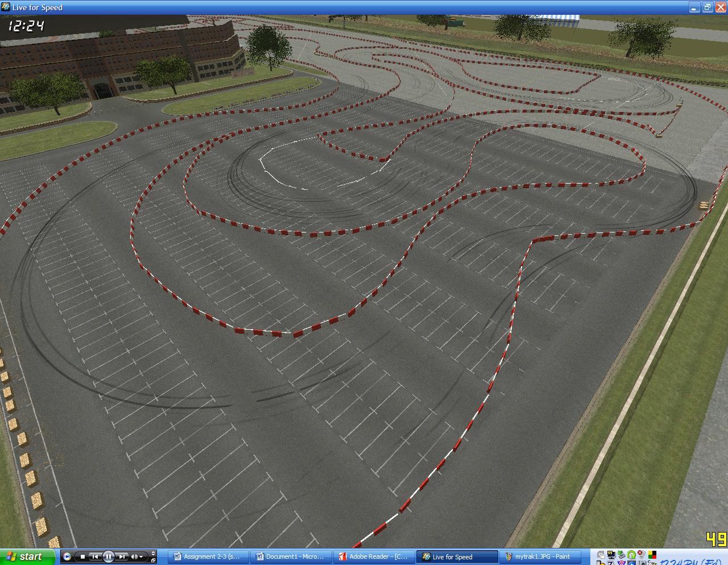Switch to mytrak1.JPG in Paint
The width and height of the screenshot is (728, 565).
tap(540, 556)
